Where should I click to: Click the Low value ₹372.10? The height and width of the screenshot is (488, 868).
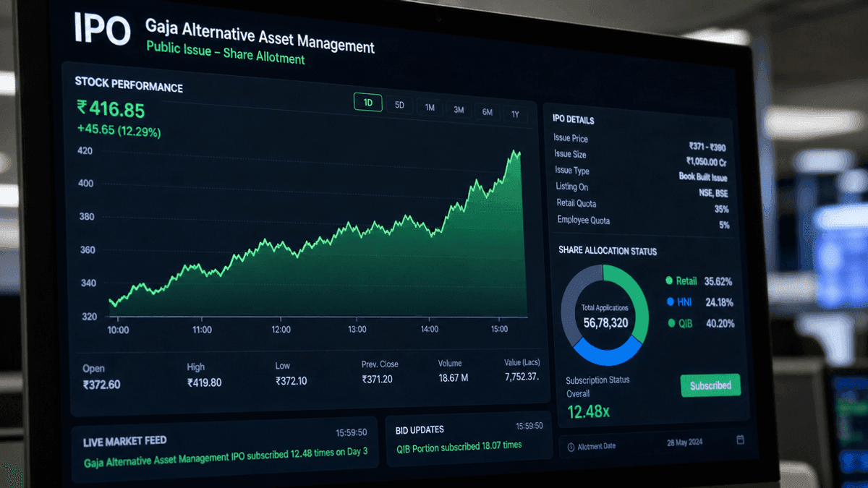291,380
